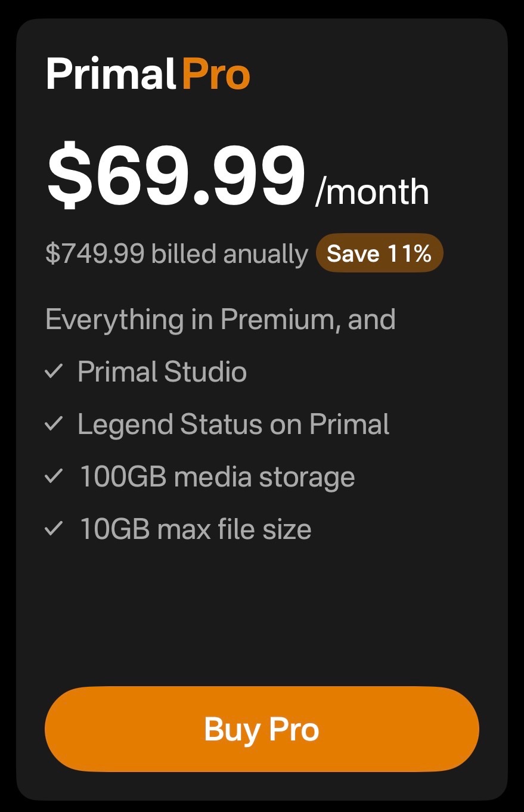
Task: Tap the 10GB max file size text
Action: [196, 529]
